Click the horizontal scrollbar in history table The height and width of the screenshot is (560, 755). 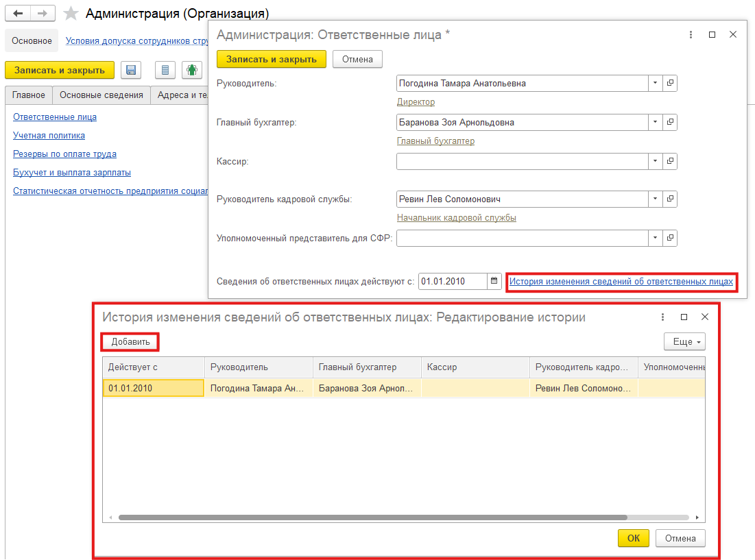[373, 518]
